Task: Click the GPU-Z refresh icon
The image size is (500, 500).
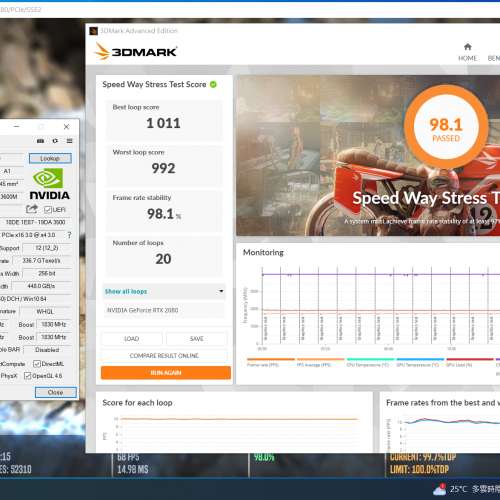Action: point(55,141)
